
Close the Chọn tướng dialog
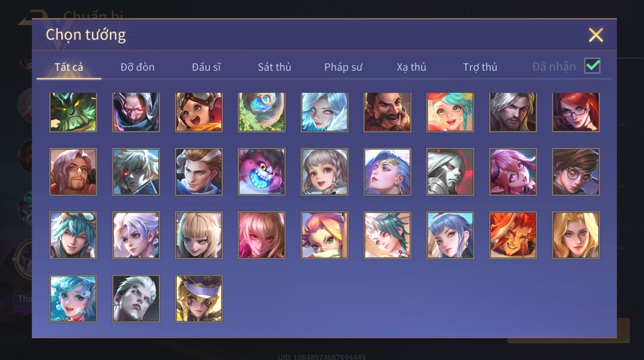coord(596,35)
